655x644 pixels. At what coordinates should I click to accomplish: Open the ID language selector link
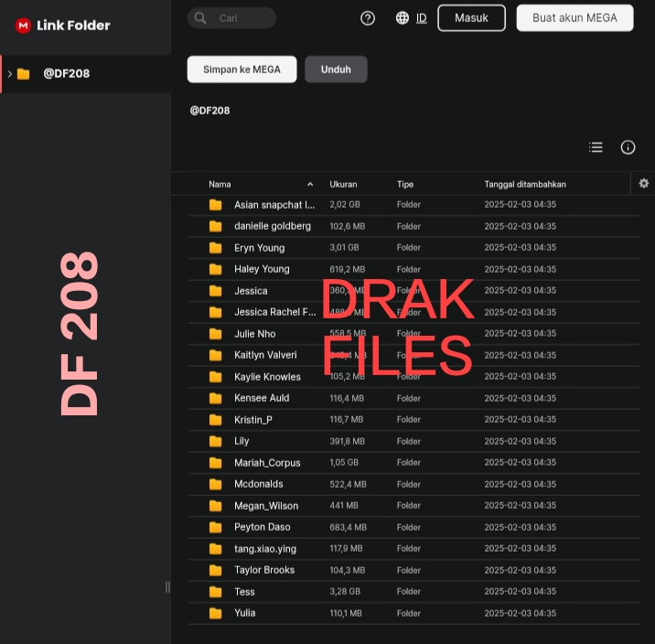[x=421, y=18]
